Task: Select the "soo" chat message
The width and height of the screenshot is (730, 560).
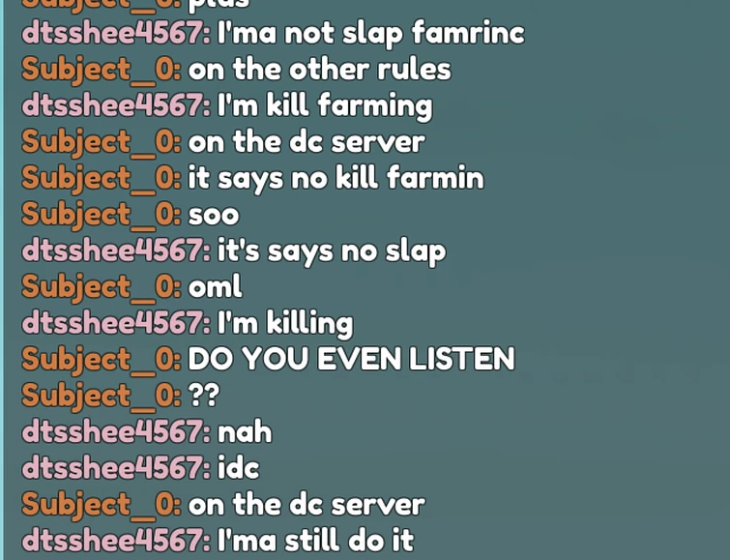Action: click(x=214, y=216)
